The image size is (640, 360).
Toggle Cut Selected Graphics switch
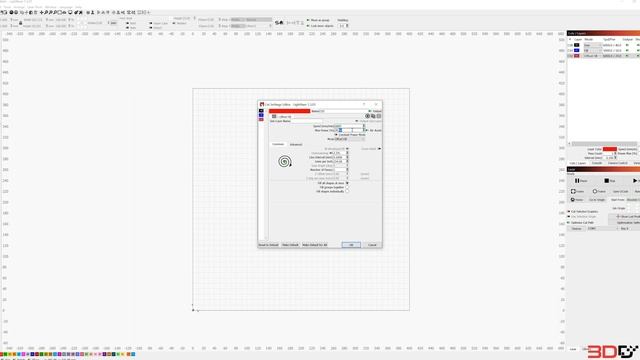click(569, 211)
